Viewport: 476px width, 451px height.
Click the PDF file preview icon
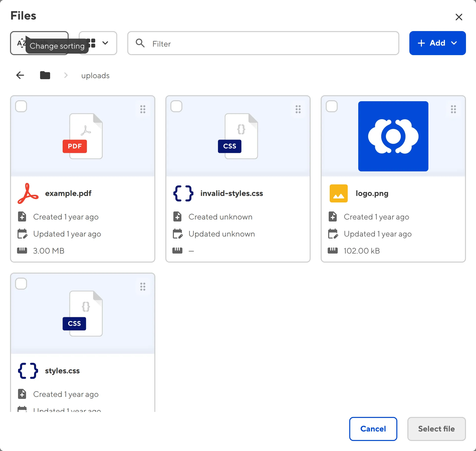pos(83,136)
